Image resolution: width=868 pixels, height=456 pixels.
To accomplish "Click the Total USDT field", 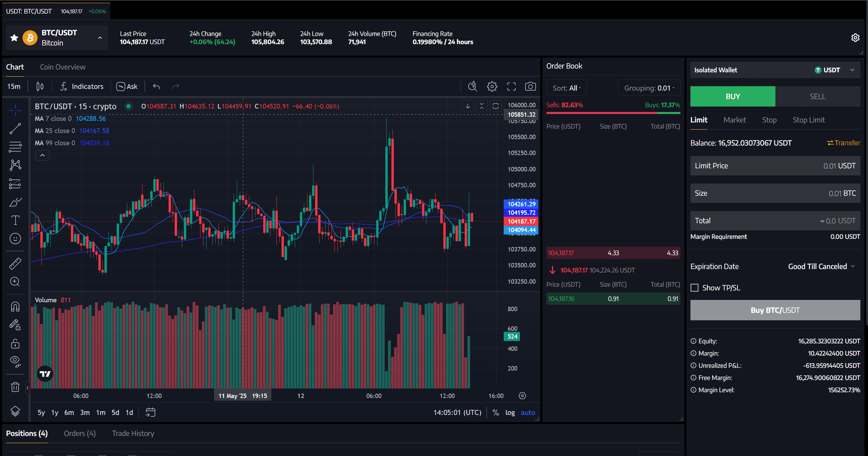I will click(x=775, y=221).
